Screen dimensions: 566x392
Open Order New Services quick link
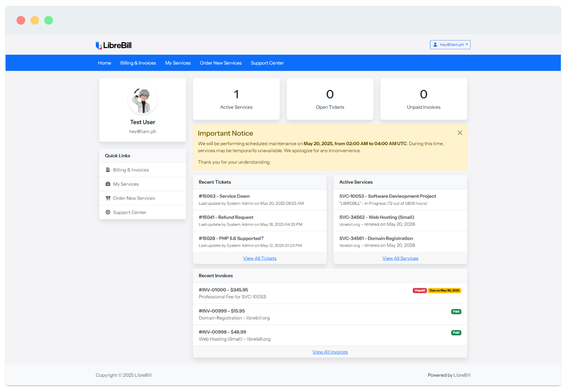point(143,198)
